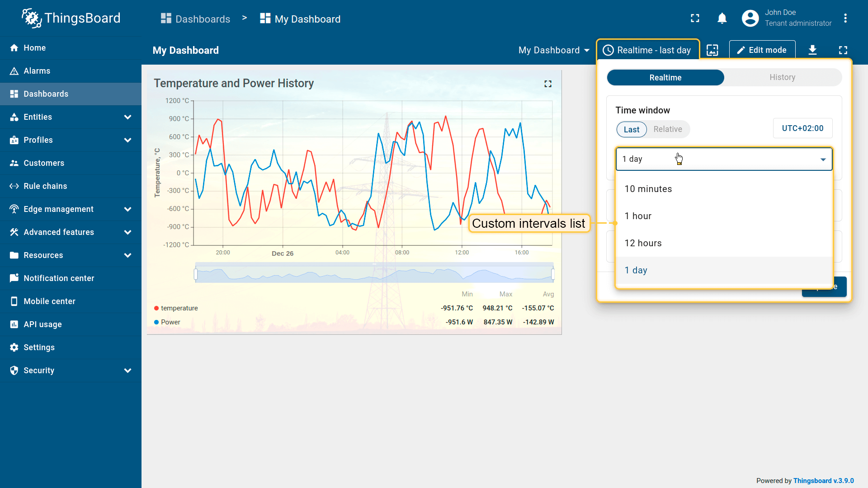Click the left handle of chart range slider
The height and width of the screenshot is (488, 868).
click(196, 274)
